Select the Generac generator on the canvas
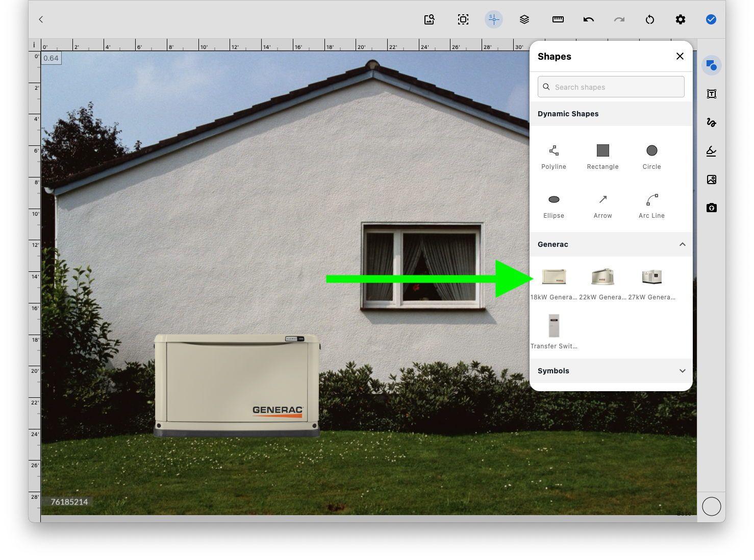Image resolution: width=754 pixels, height=560 pixels. click(x=237, y=386)
